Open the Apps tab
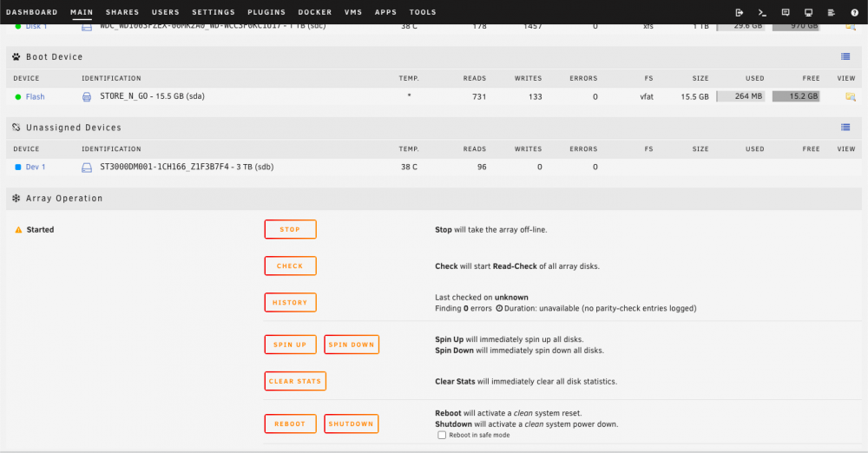 click(x=386, y=12)
